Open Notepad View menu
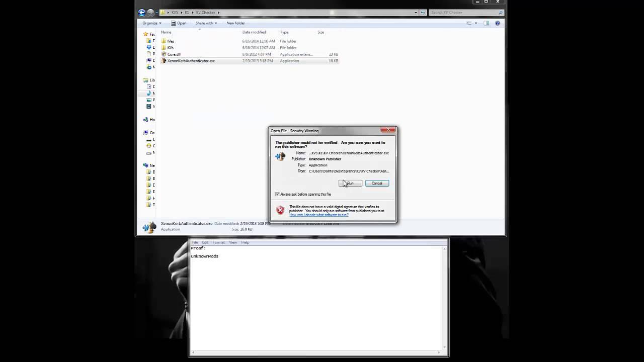 click(x=233, y=242)
